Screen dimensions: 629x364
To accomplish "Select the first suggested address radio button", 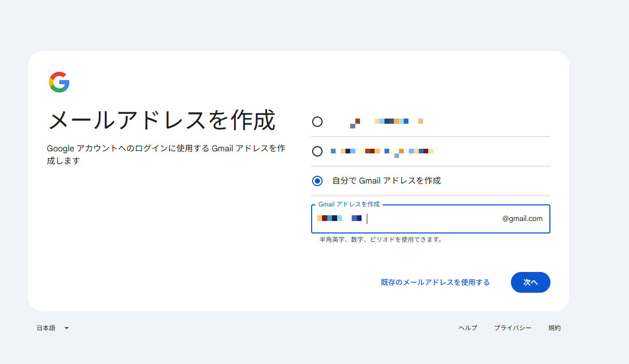I will pos(317,122).
